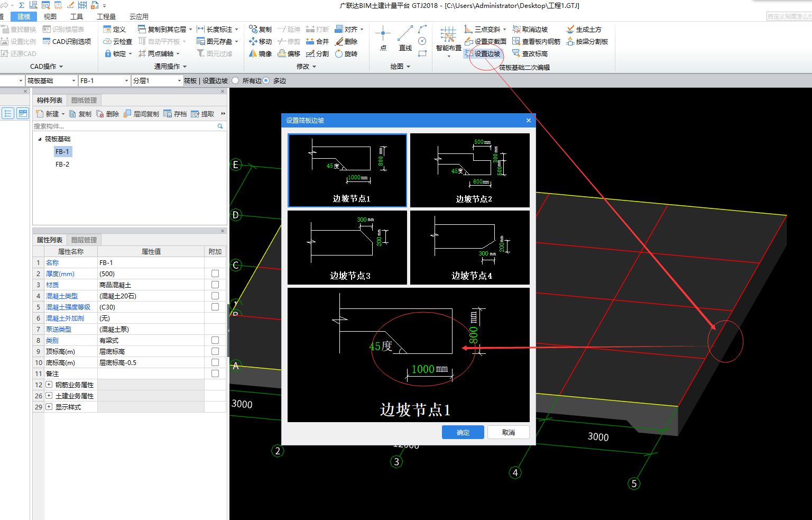Image resolution: width=812 pixels, height=520 pixels.
Task: Choose the 边坡节点3 thumbnail
Action: (347, 248)
